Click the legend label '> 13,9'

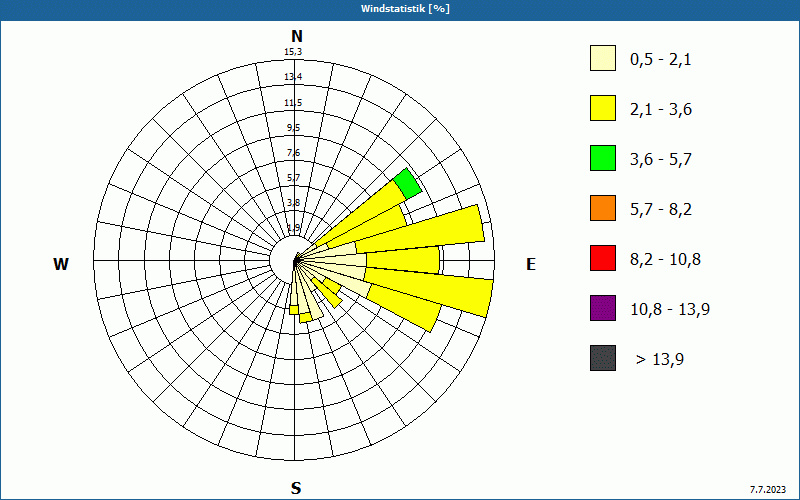tap(660, 360)
